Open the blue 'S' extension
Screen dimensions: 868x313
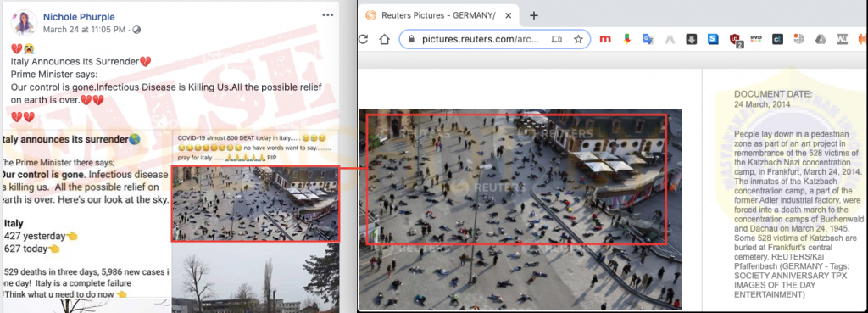[713, 39]
